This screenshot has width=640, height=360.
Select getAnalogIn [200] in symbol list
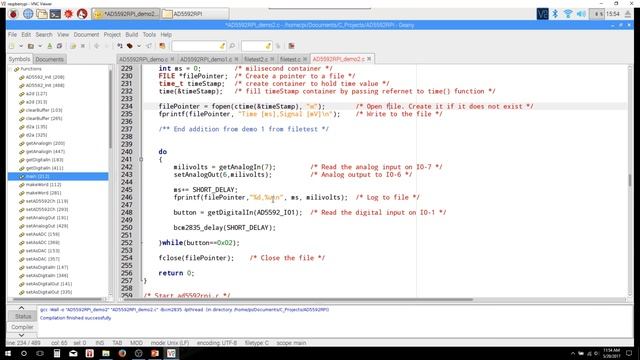45,143
